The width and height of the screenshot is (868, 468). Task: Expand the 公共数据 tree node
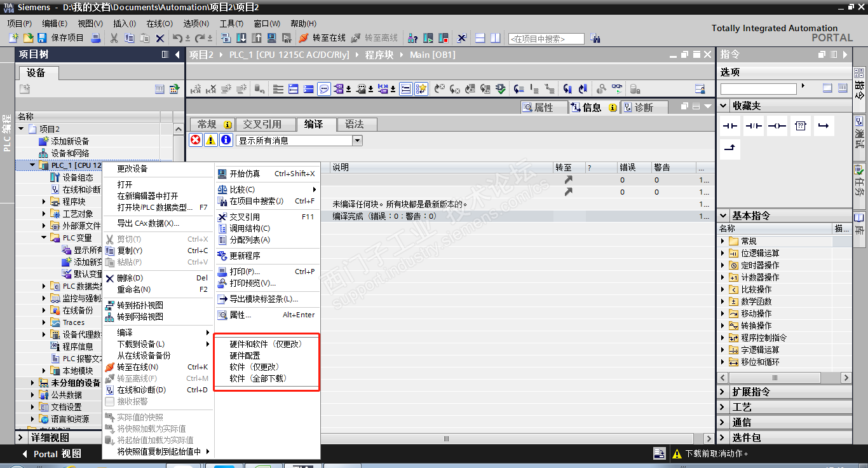[33, 395]
